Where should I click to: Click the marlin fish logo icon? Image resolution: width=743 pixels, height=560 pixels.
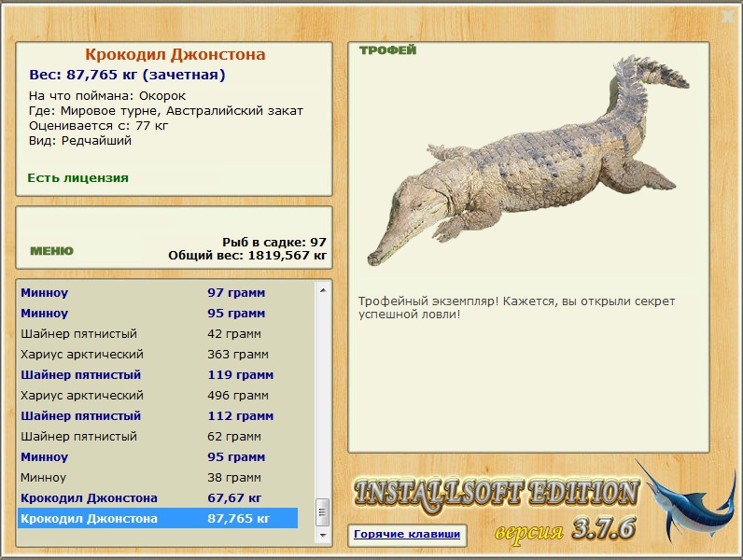click(x=687, y=501)
